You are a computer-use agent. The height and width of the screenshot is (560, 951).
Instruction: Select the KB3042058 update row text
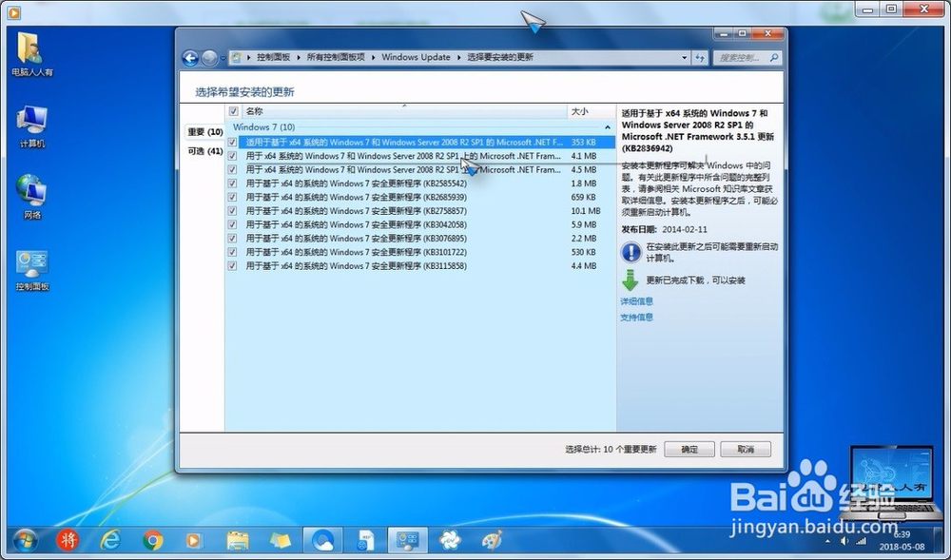(356, 224)
